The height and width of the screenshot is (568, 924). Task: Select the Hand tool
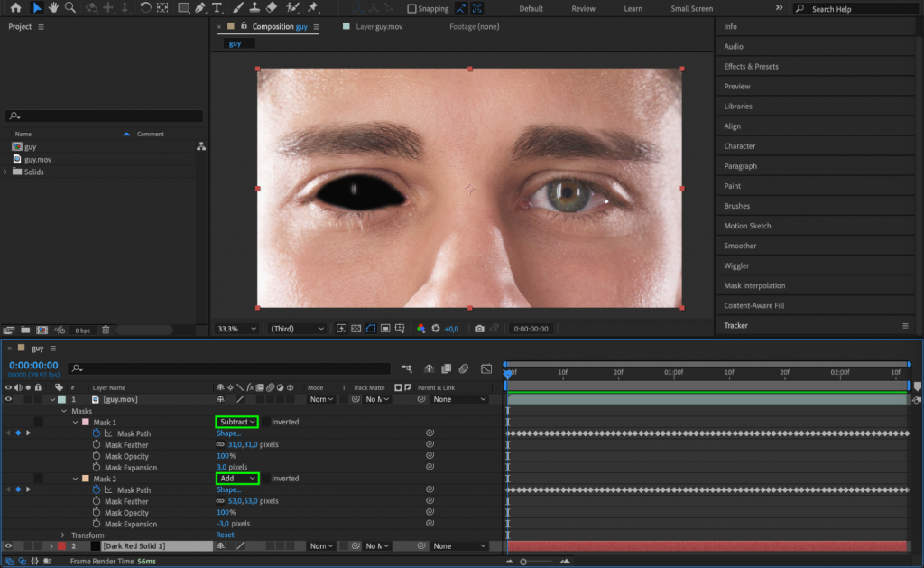[x=51, y=8]
